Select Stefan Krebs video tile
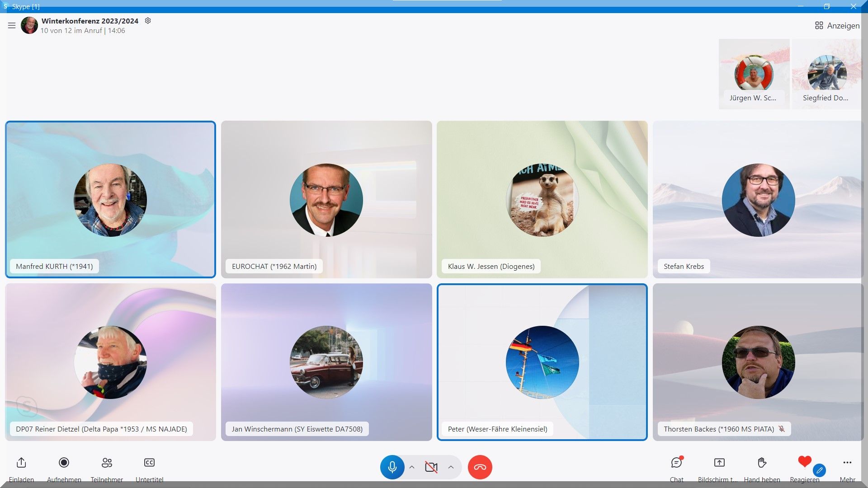The height and width of the screenshot is (488, 868). click(758, 199)
